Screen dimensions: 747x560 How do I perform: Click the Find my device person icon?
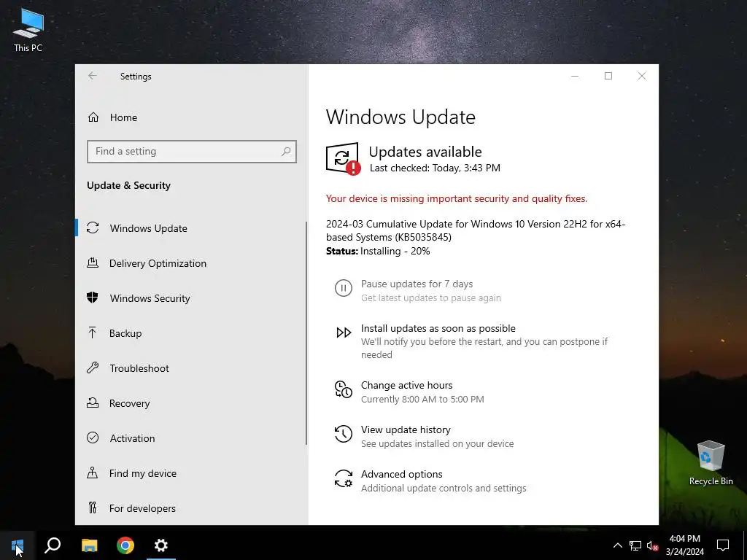(93, 472)
